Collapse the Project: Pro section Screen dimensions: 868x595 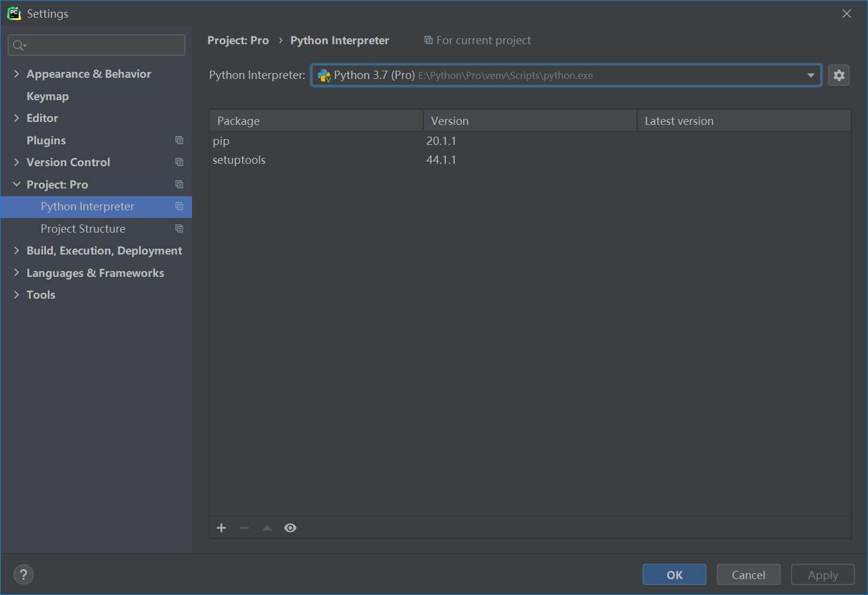(16, 184)
